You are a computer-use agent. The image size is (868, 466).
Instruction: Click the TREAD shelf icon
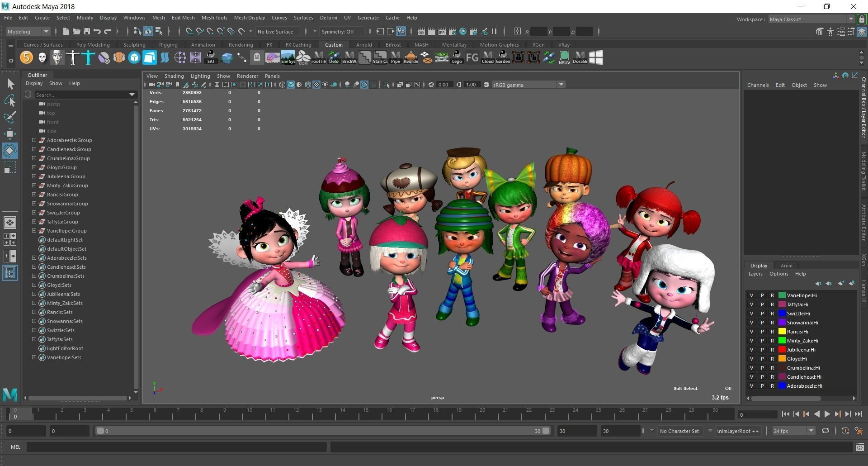click(441, 57)
